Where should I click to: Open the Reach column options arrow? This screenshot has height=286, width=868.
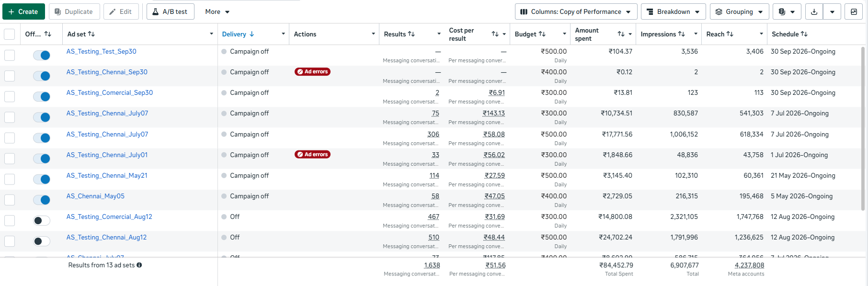pyautogui.click(x=761, y=34)
